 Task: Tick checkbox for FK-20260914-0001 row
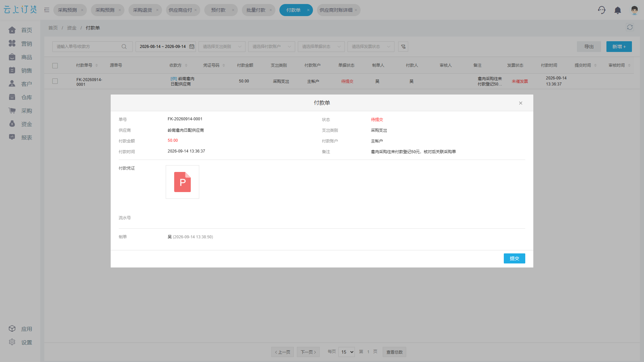coord(55,81)
